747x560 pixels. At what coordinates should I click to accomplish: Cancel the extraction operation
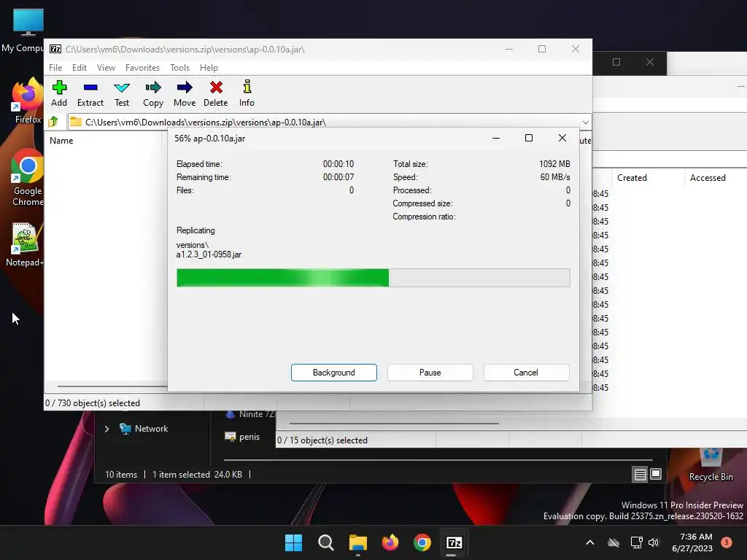pyautogui.click(x=526, y=373)
